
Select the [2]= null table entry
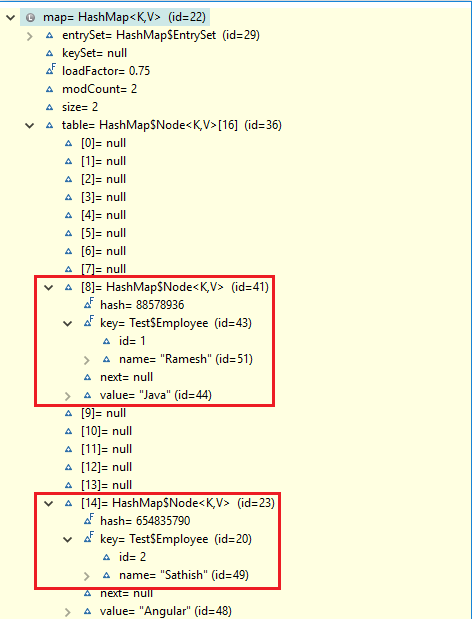pyautogui.click(x=103, y=179)
